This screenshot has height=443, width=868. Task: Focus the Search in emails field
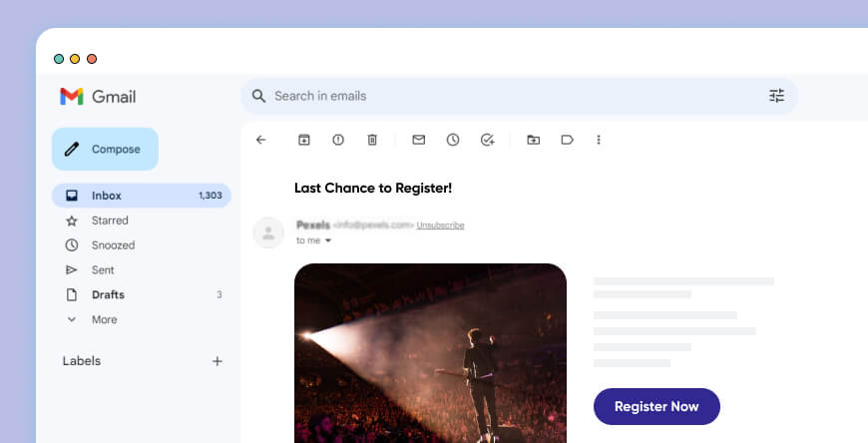tap(519, 96)
